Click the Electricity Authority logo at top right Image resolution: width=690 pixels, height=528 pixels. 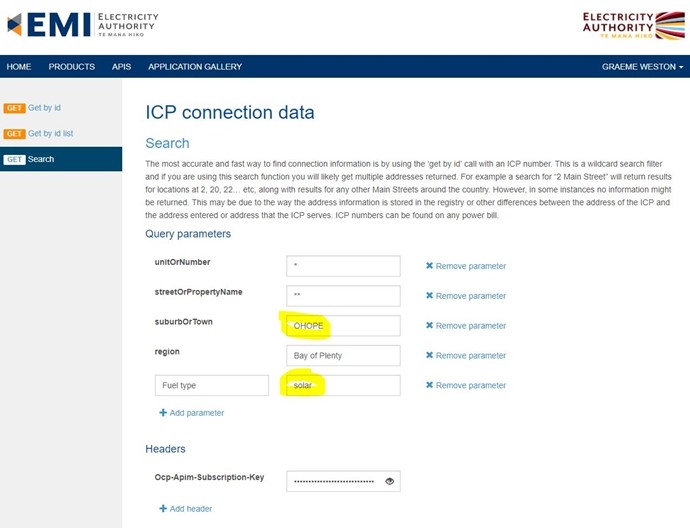coord(634,25)
